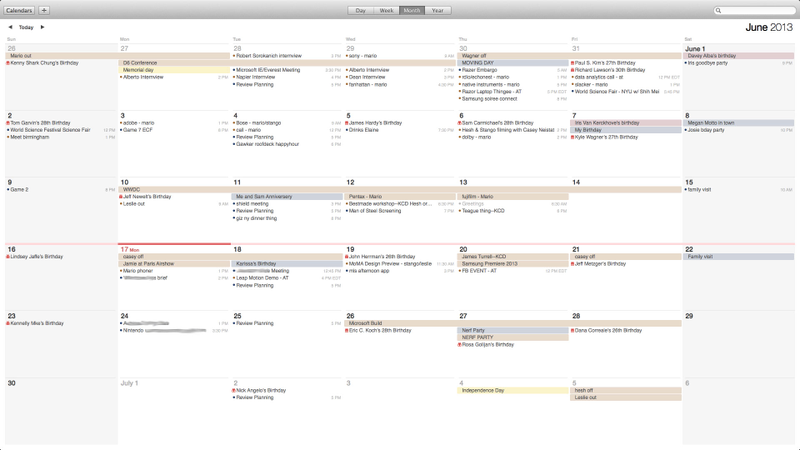Select "Karissa's Birthday" event
Viewport: 800px width, 450px height.
click(287, 264)
